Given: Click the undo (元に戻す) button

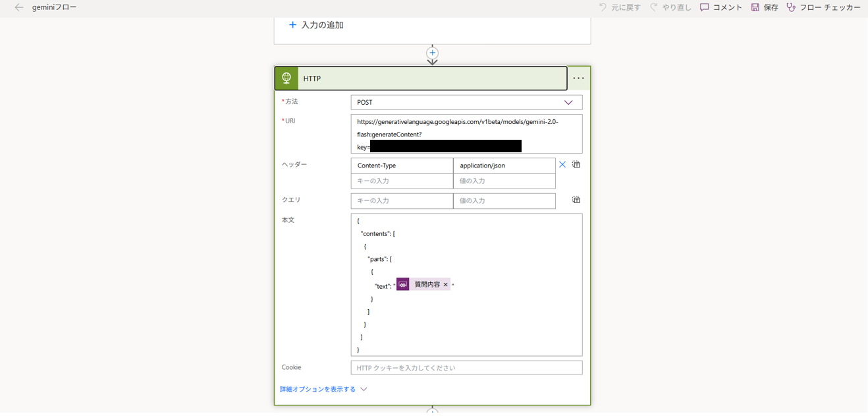Looking at the screenshot, I should click(619, 7).
